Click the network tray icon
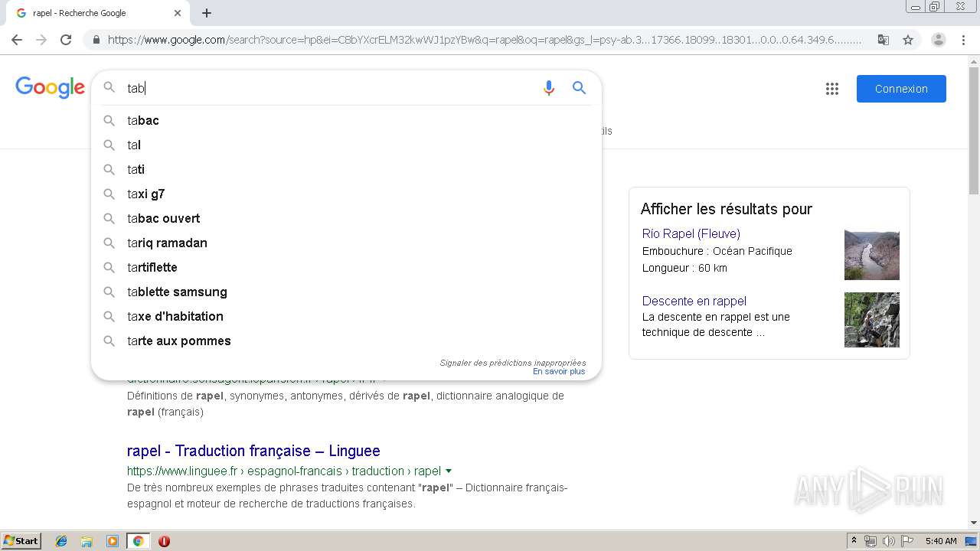This screenshot has width=980, height=551. pos(871,541)
